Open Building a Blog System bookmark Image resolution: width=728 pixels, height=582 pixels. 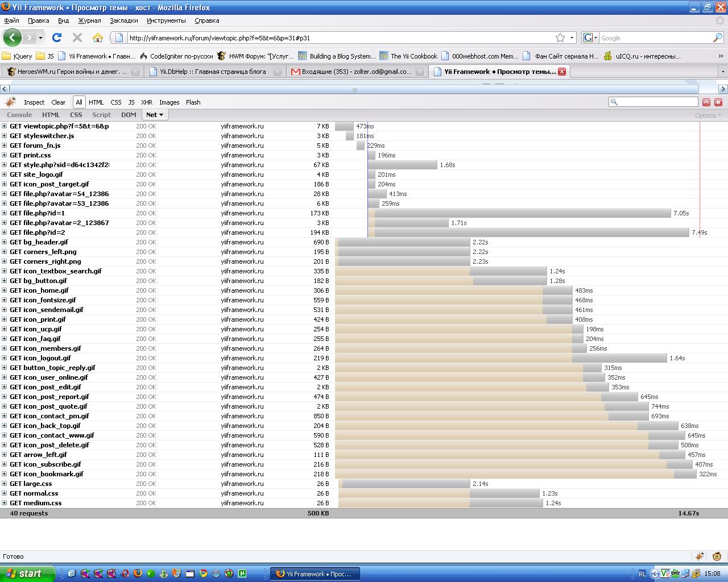(337, 56)
